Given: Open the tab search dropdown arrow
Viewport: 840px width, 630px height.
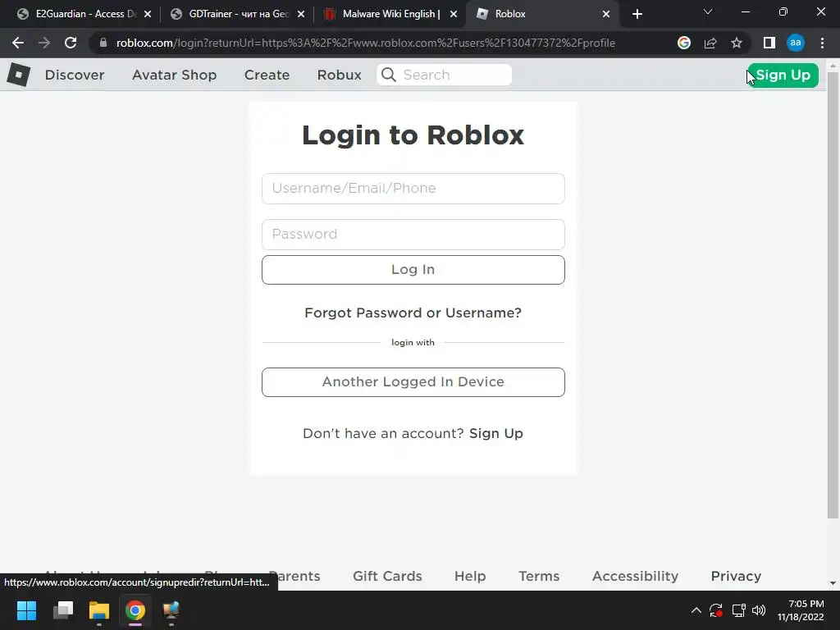Looking at the screenshot, I should click(x=708, y=11).
